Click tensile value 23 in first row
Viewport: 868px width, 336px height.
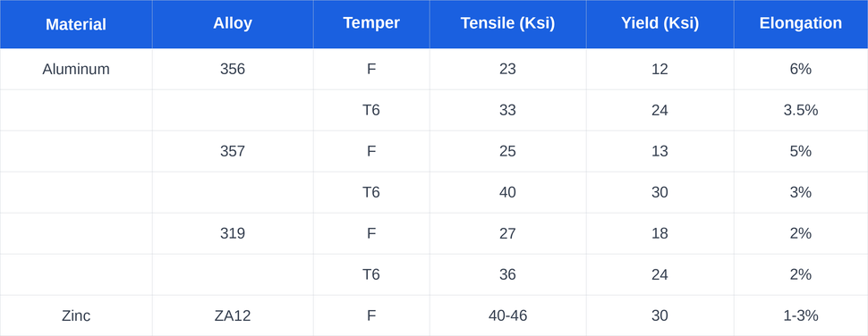[507, 69]
